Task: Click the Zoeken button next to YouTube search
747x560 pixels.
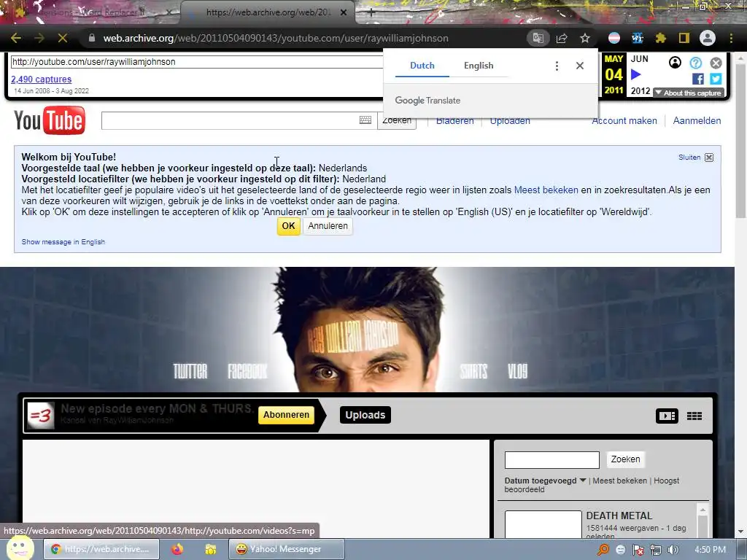Action: point(397,120)
